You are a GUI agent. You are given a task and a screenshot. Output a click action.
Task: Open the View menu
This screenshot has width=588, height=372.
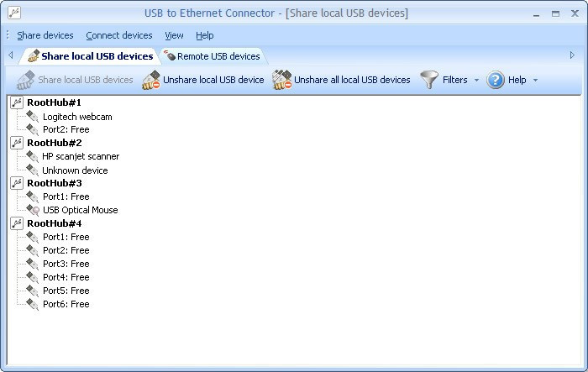[x=174, y=35]
